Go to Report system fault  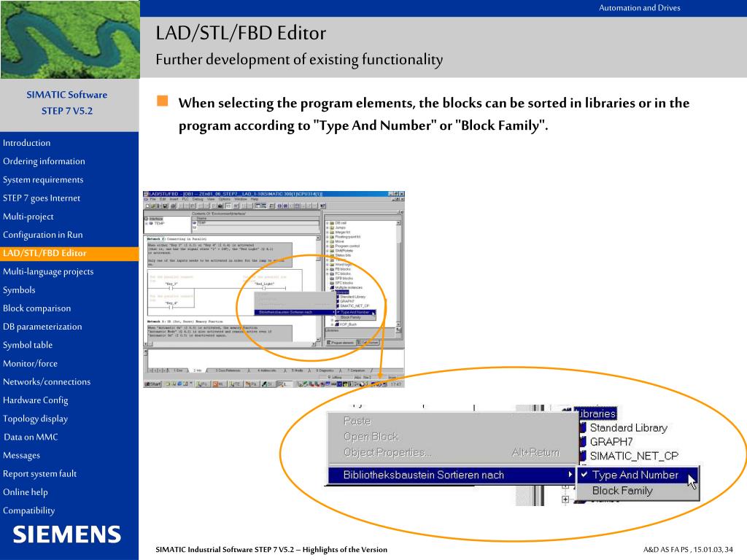point(39,474)
